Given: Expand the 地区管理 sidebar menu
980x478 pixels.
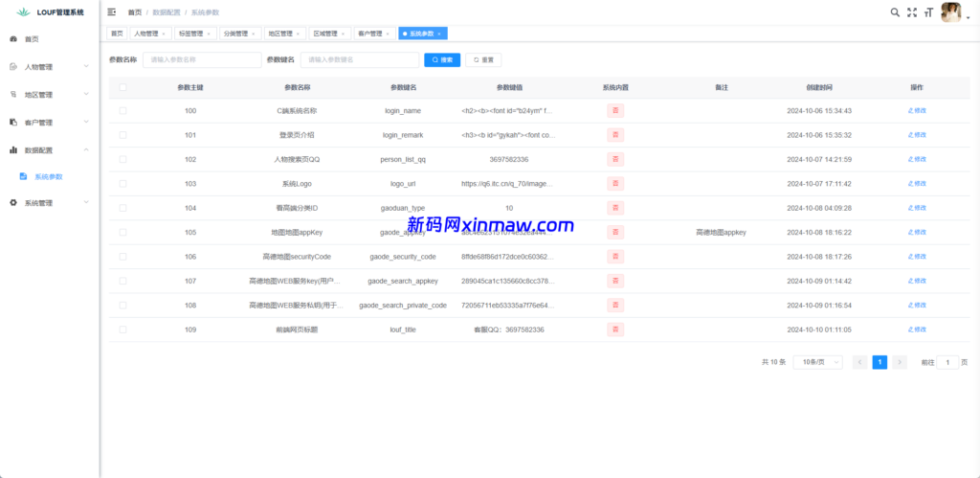Looking at the screenshot, I should (x=86, y=95).
